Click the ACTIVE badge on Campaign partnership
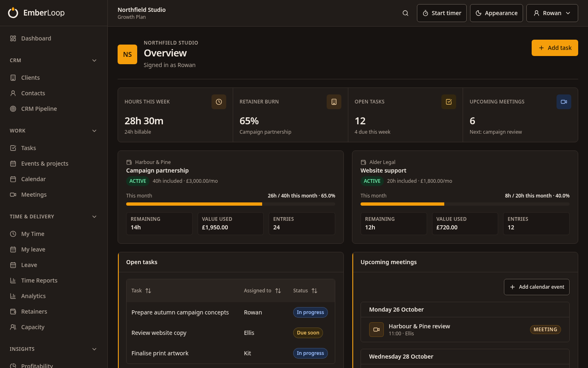 138,181
